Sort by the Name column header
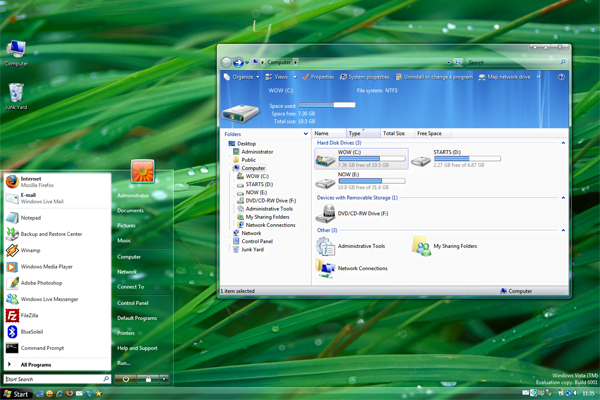This screenshot has height=400, width=600. pos(329,133)
